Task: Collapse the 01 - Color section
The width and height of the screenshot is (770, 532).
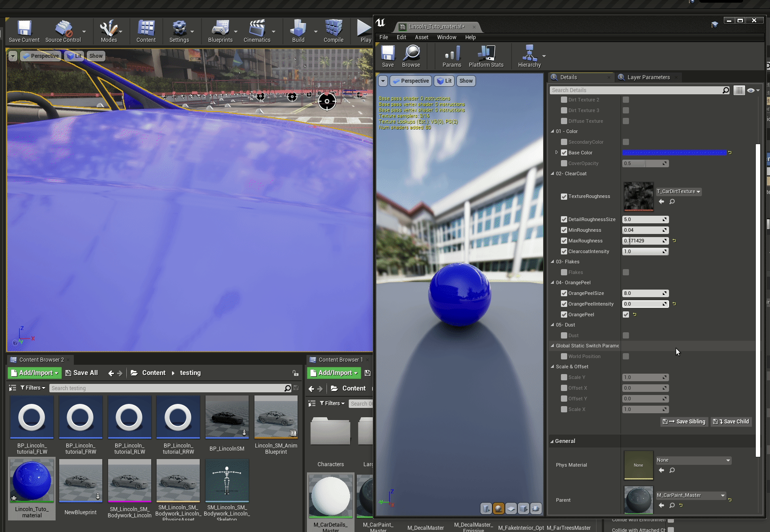Action: point(552,131)
